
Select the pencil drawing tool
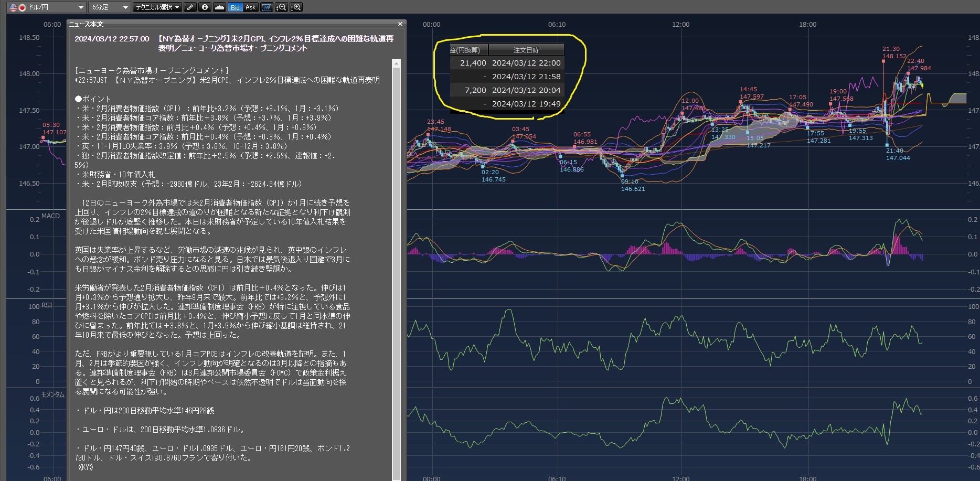coord(190,7)
